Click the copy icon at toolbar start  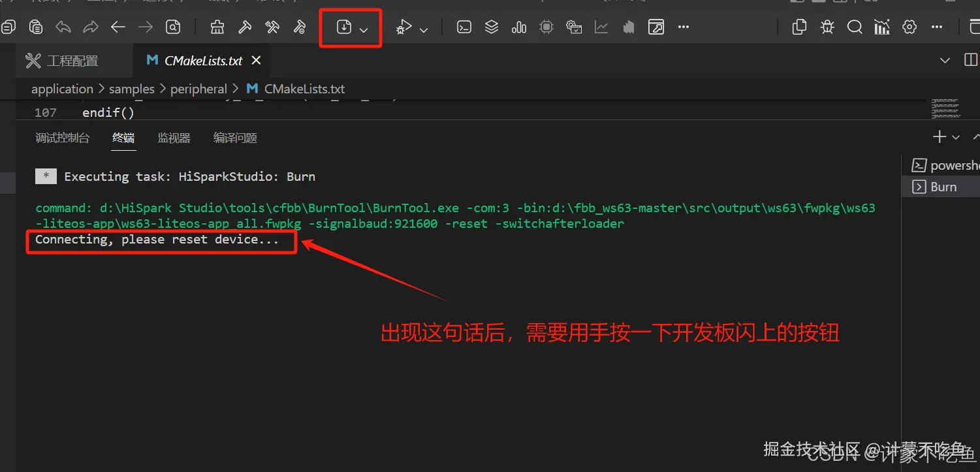point(8,27)
